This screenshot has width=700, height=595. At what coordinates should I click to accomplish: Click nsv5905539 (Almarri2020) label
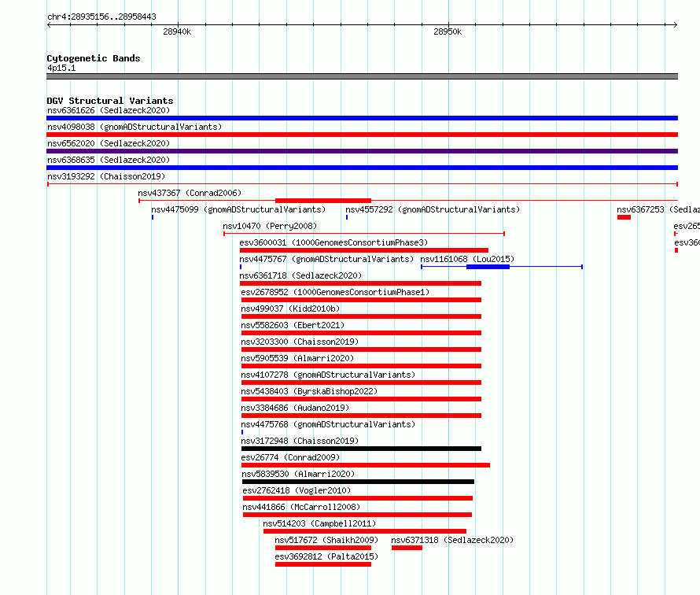point(297,358)
